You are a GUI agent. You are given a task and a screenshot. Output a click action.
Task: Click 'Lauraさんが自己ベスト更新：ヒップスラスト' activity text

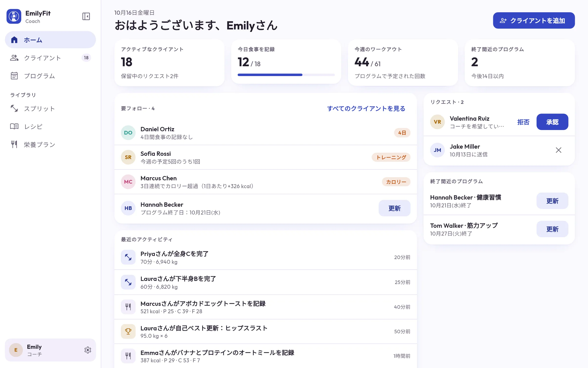pos(204,328)
